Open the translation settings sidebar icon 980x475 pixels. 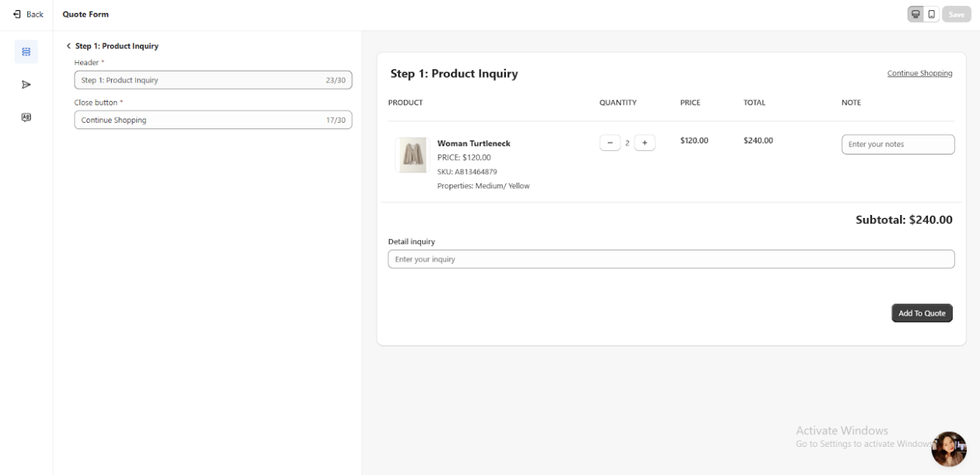click(26, 117)
